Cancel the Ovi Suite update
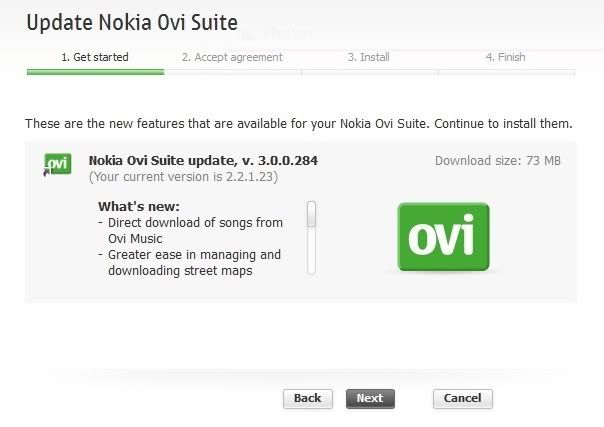 coord(463,398)
